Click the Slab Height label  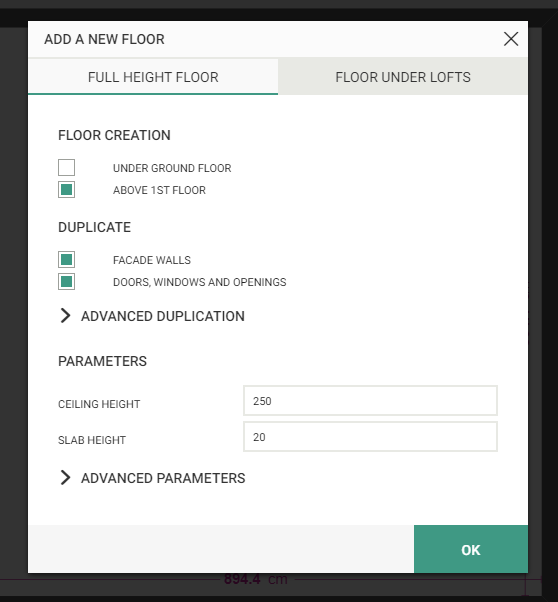point(92,440)
